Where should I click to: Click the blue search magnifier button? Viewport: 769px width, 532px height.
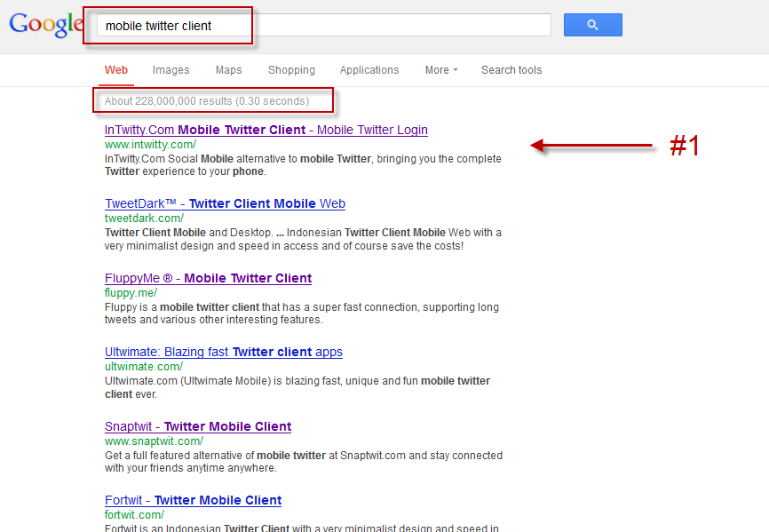(592, 25)
